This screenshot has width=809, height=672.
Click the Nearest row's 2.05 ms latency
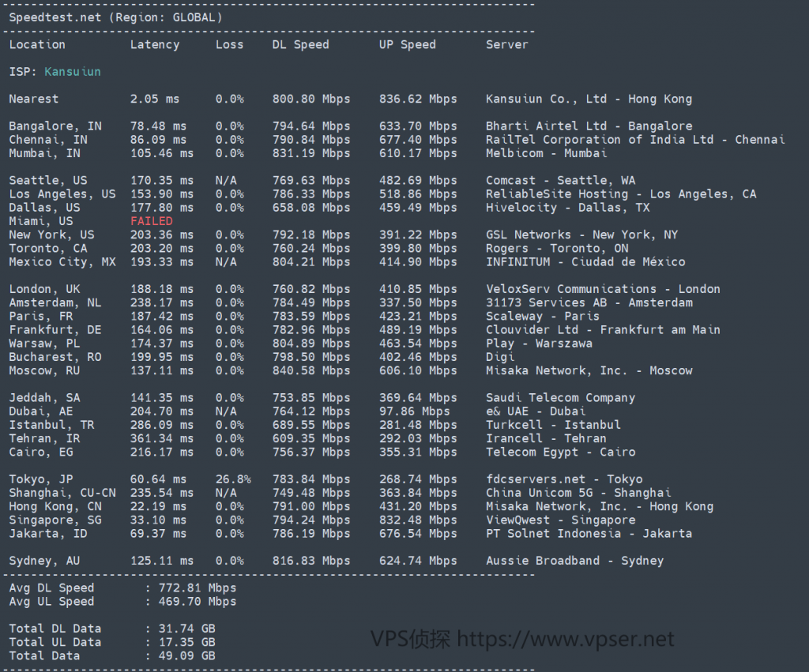155,99
